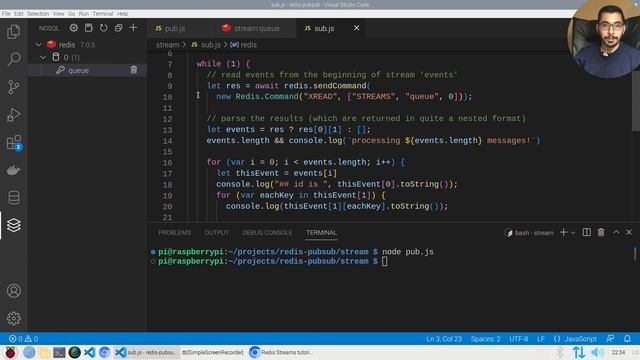Open the file manager in taskbar

44,352
